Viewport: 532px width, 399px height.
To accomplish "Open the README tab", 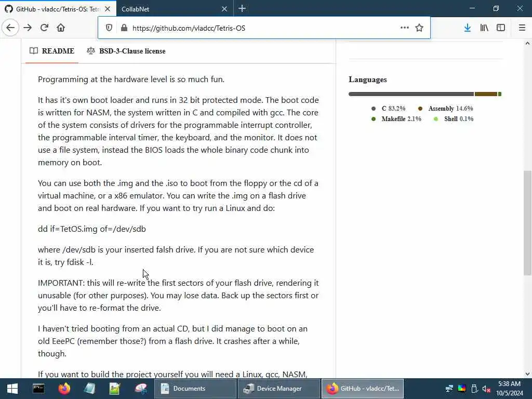I will [52, 51].
